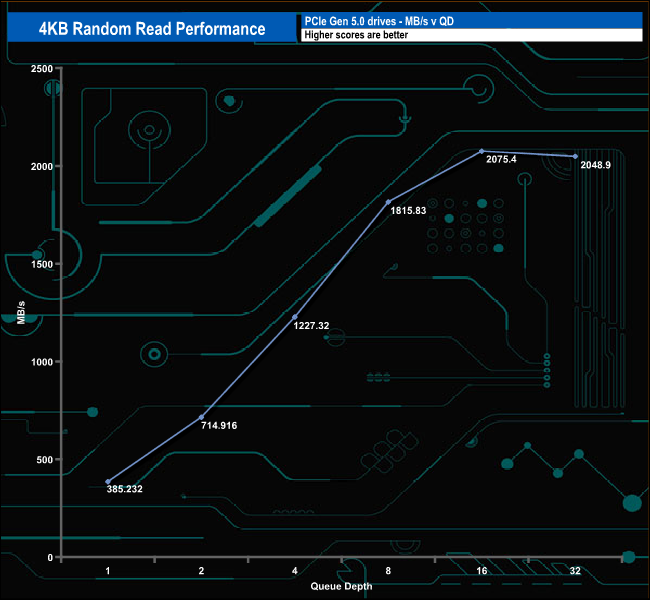
Task: Click the Queue Depth axis title
Action: pos(341,585)
